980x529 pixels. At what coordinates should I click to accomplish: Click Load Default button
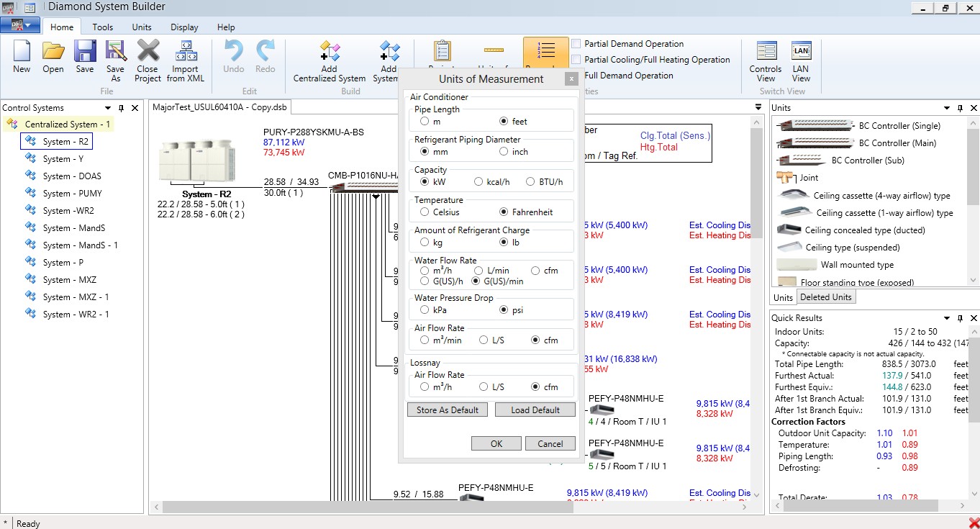pyautogui.click(x=535, y=410)
